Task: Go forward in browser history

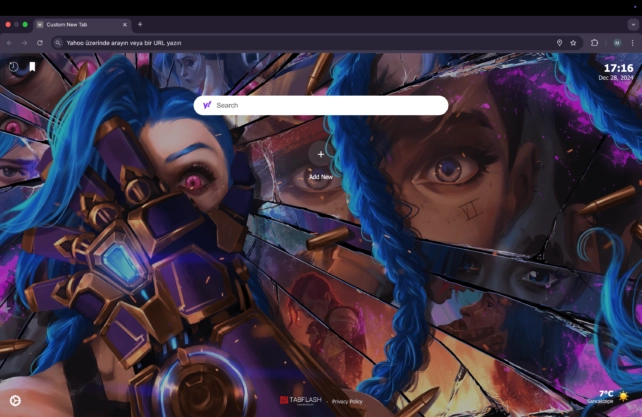Action: 25,43
